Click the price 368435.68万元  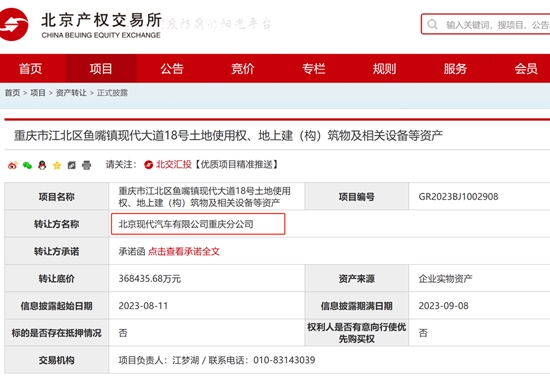(x=150, y=279)
